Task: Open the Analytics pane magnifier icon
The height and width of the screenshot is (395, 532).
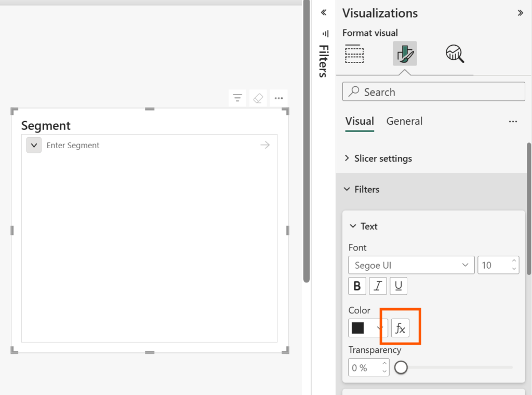Action: pos(454,54)
